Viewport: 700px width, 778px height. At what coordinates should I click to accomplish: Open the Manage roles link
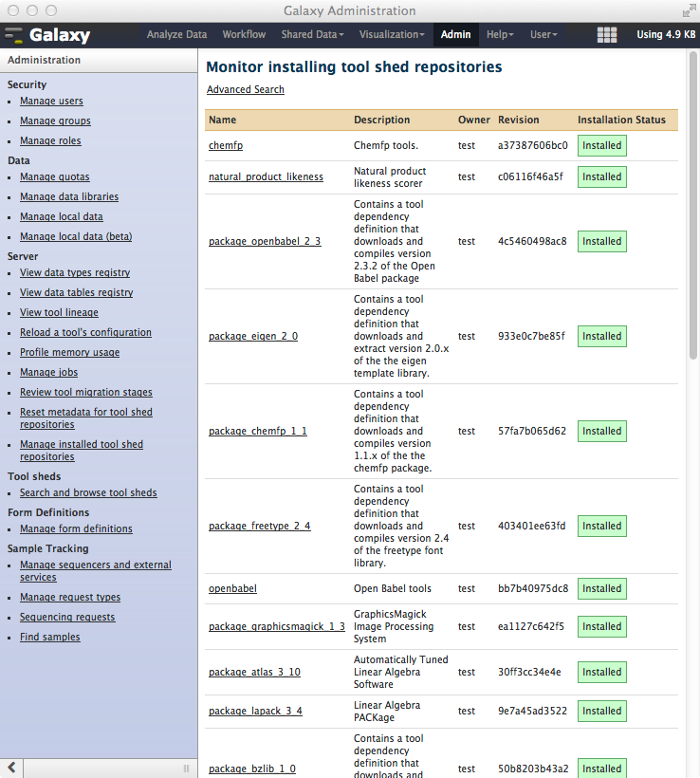[50, 140]
